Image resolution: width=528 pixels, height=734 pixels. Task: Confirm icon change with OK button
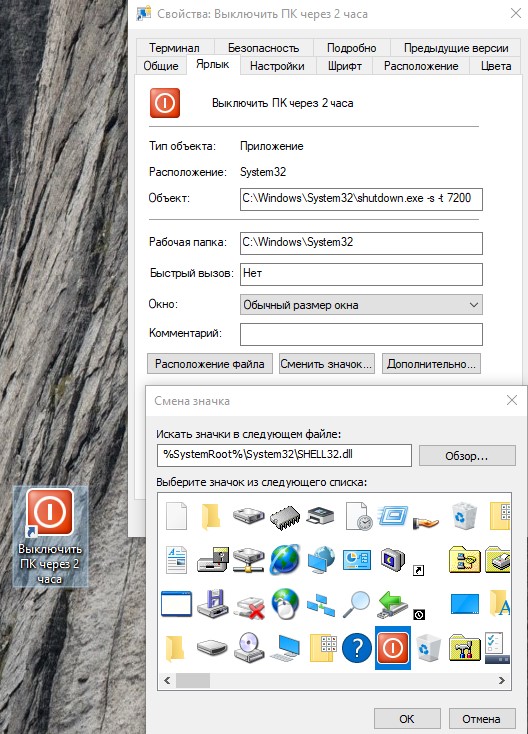(407, 719)
